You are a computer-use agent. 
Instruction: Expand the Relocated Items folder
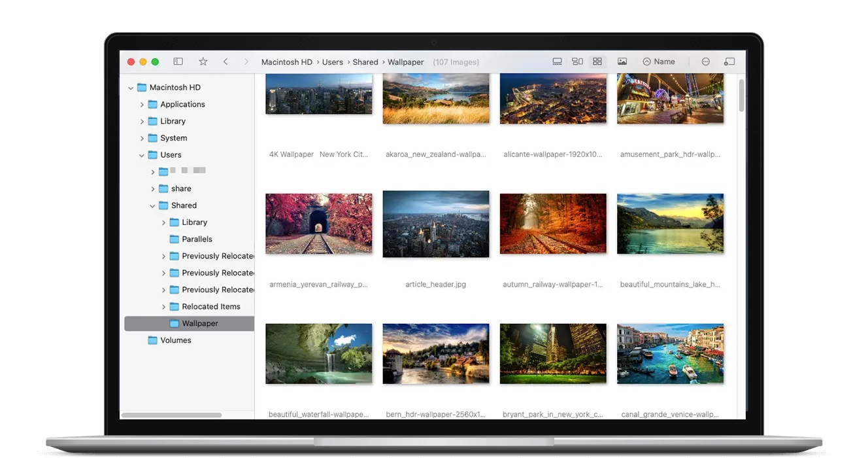(x=163, y=306)
